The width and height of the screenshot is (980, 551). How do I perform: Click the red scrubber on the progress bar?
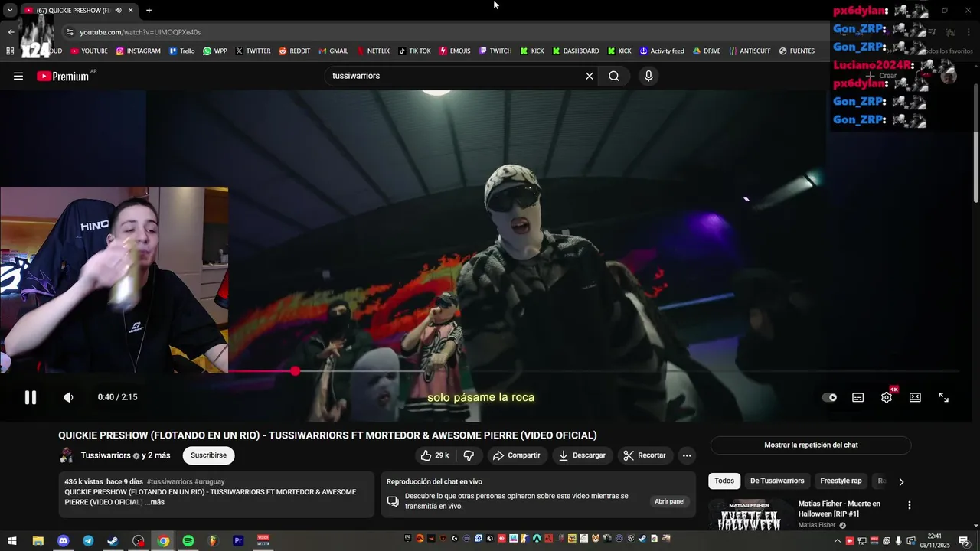[296, 371]
